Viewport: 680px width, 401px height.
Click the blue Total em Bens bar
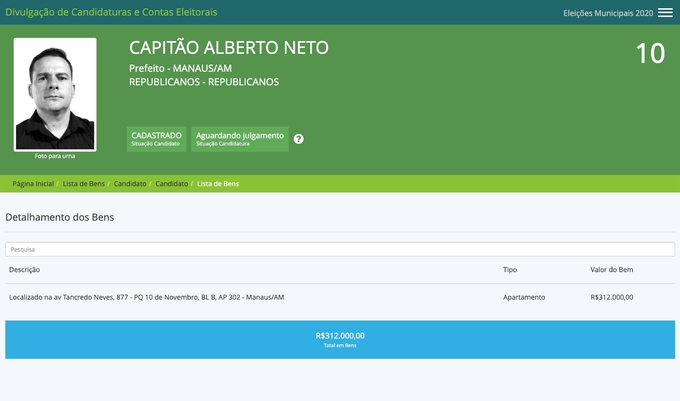pyautogui.click(x=340, y=339)
